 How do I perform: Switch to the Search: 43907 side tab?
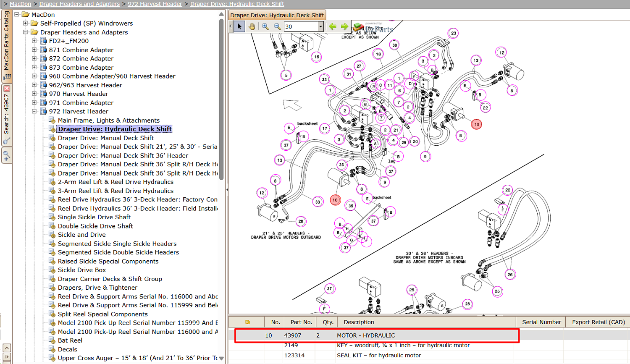7,115
